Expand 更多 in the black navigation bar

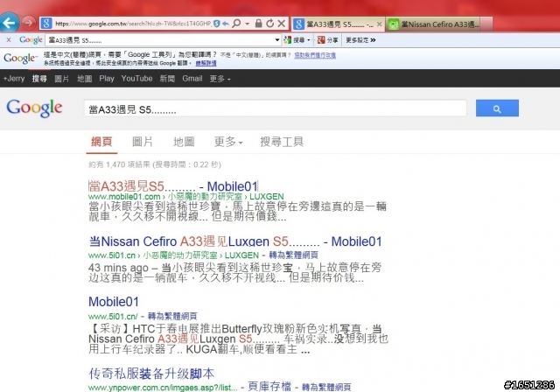(x=220, y=79)
